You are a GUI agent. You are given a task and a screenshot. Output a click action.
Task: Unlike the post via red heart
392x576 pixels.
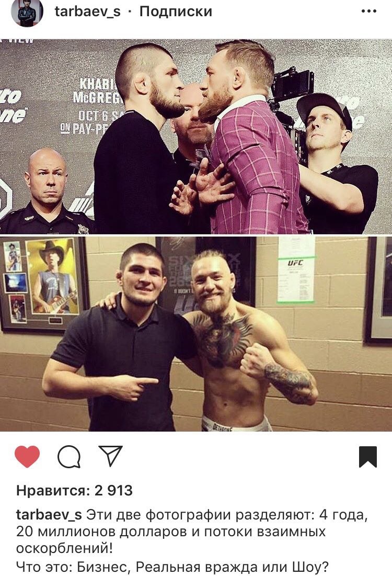pos(27,456)
